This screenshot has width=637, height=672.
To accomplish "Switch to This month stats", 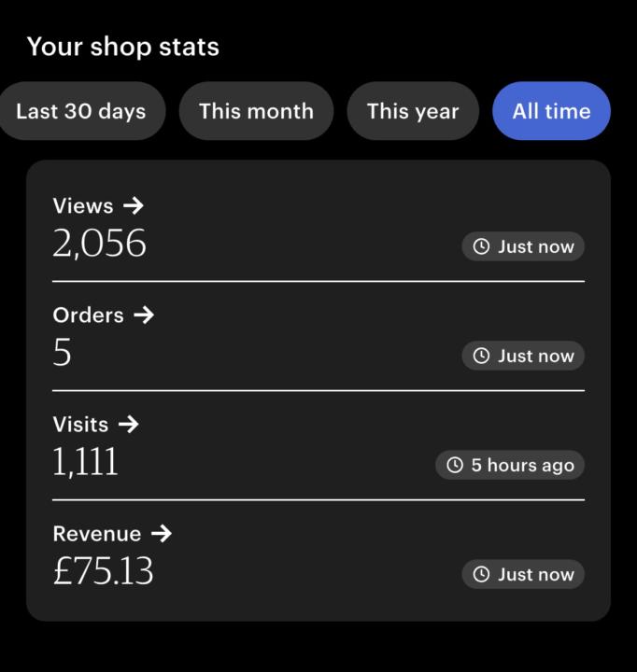I will pos(256,111).
